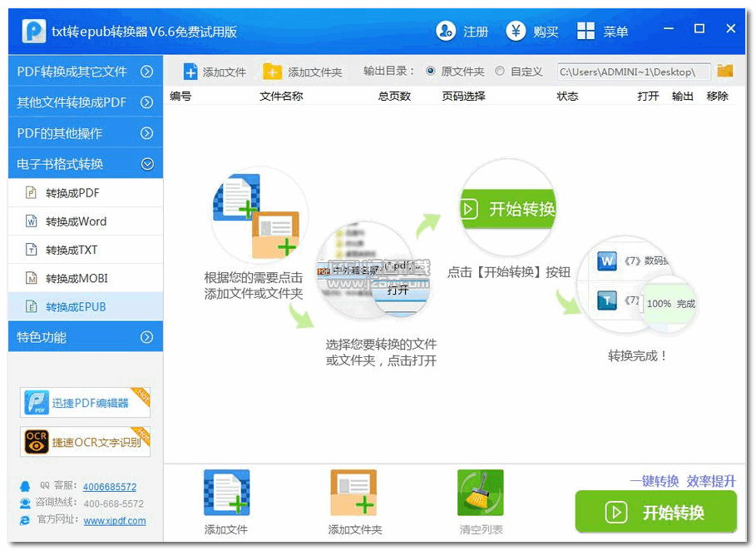Select 转换成TXT menu entry

tap(86, 250)
